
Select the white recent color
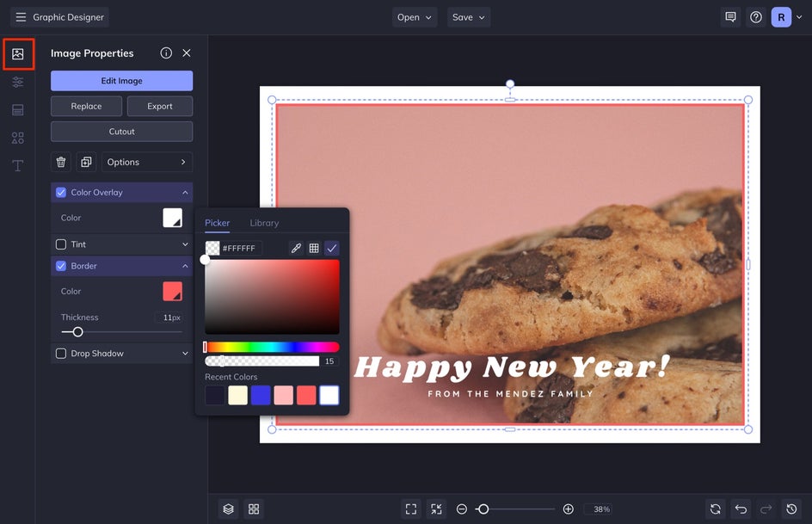[329, 395]
